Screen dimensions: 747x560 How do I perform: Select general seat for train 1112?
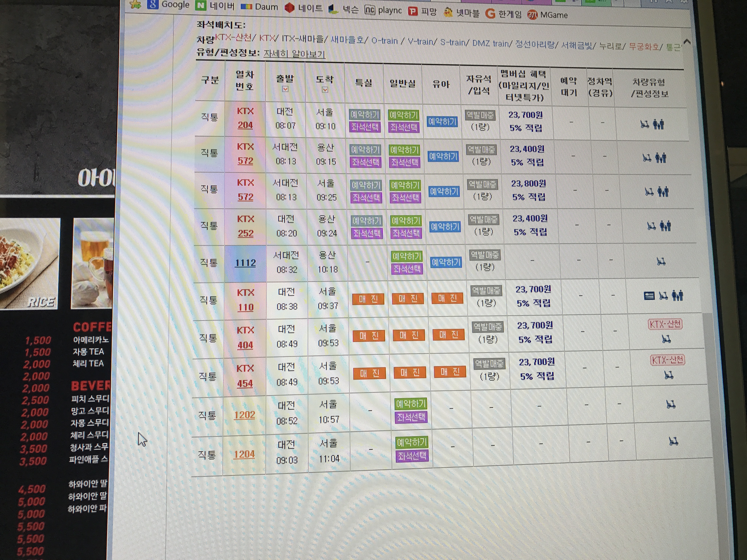pos(407,269)
